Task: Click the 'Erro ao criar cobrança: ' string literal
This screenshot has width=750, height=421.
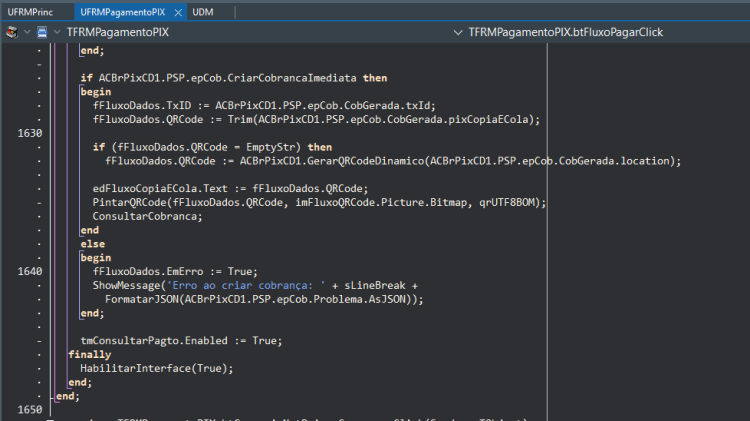Action: click(246, 286)
